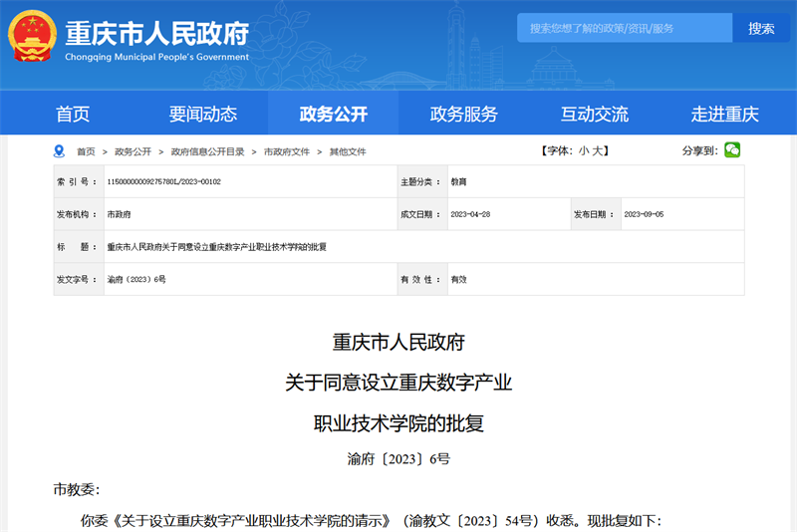Image resolution: width=797 pixels, height=532 pixels.
Task: Click the WeChat share icon
Action: click(732, 150)
